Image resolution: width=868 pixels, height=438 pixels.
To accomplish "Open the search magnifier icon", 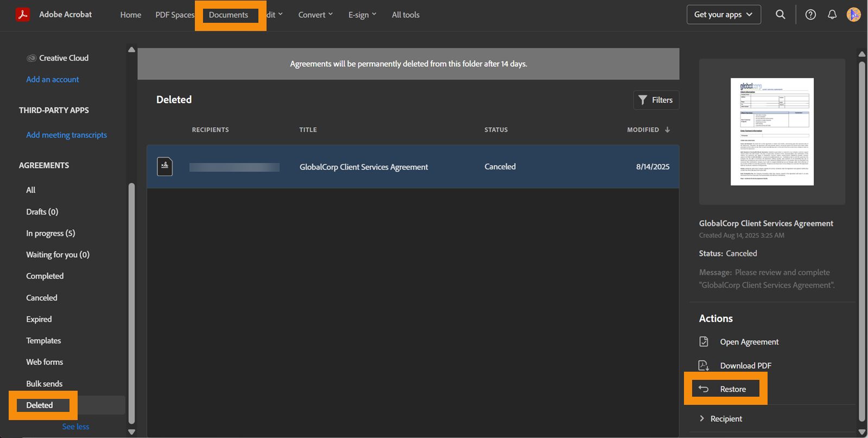I will tap(780, 15).
